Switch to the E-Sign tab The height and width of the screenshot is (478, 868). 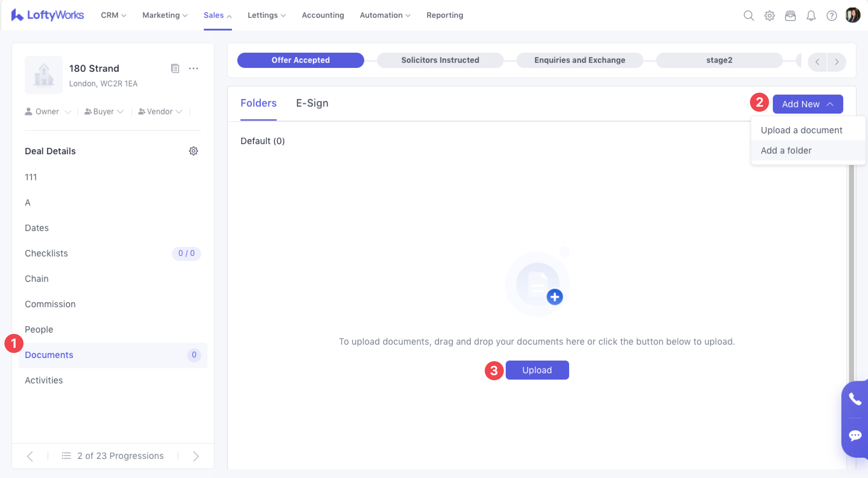coord(312,103)
